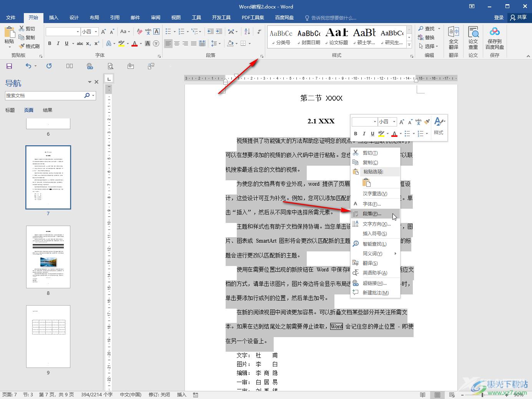The width and height of the screenshot is (532, 399).
Task: Click 登录 sign-in link
Action: point(499,18)
